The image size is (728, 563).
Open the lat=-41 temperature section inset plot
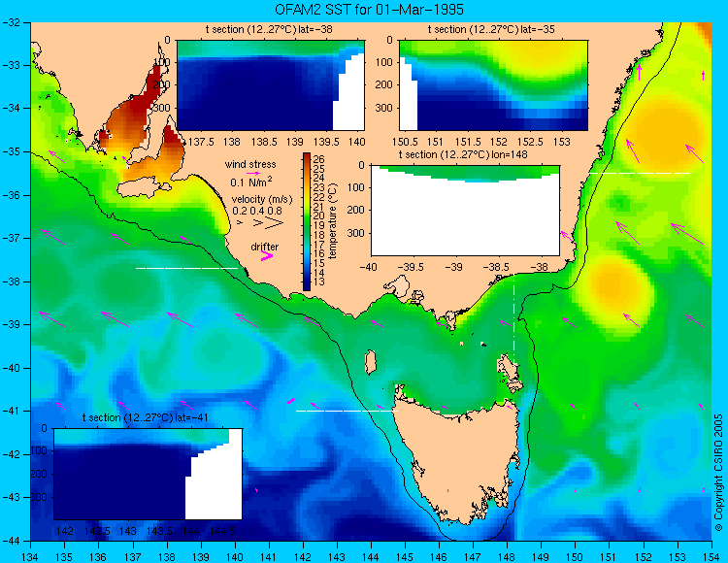click(x=148, y=474)
